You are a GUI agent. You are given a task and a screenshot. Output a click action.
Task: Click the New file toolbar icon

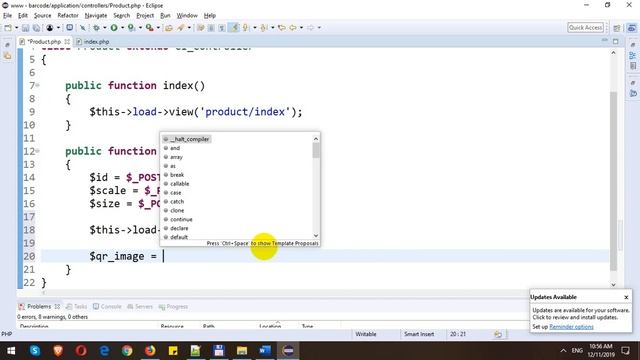(8, 28)
